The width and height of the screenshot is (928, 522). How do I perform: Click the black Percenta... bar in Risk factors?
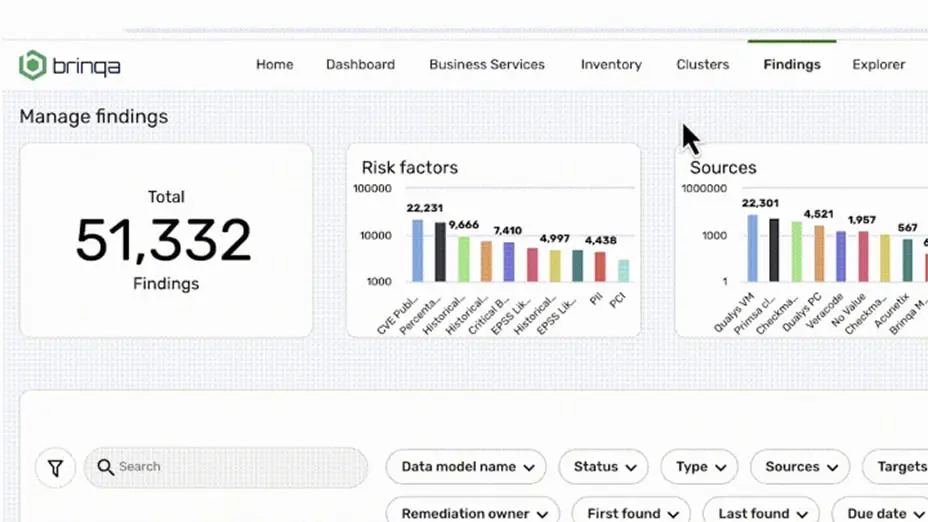[440, 252]
